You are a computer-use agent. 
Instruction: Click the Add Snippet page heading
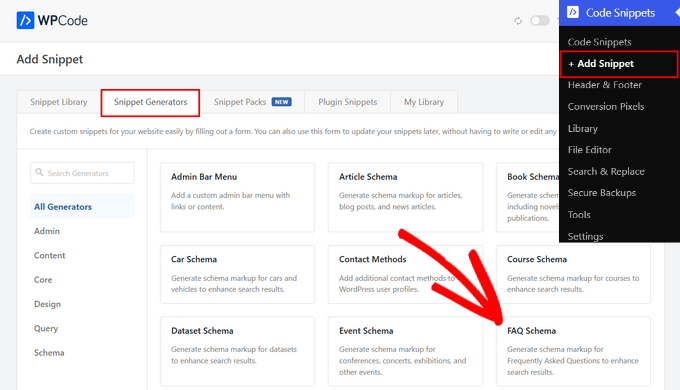click(50, 59)
